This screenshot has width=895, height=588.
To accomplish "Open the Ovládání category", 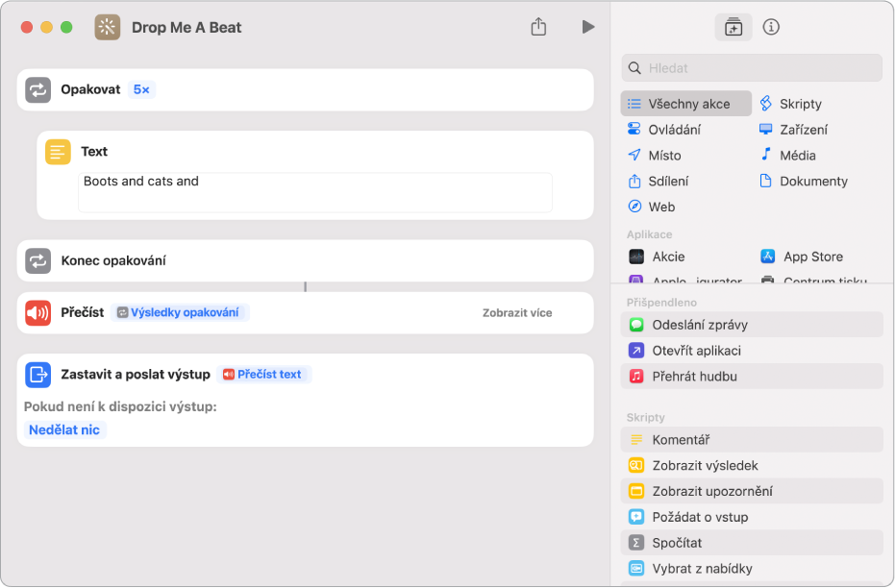I will tap(664, 130).
